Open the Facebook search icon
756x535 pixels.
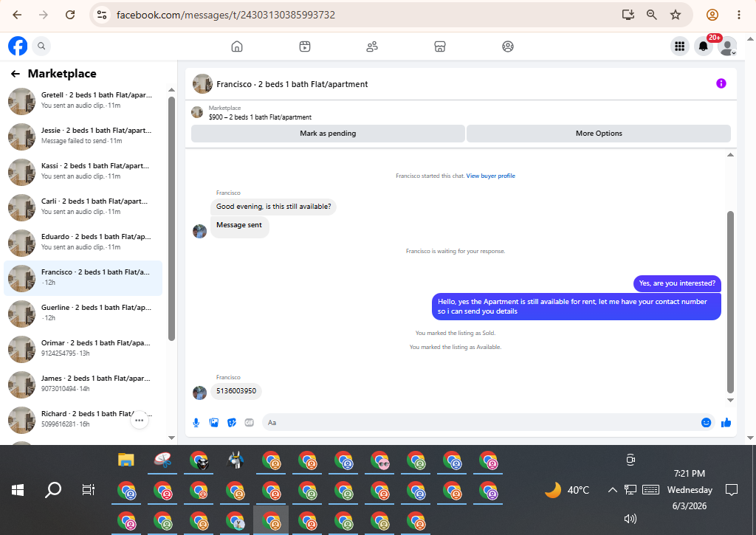click(x=41, y=46)
